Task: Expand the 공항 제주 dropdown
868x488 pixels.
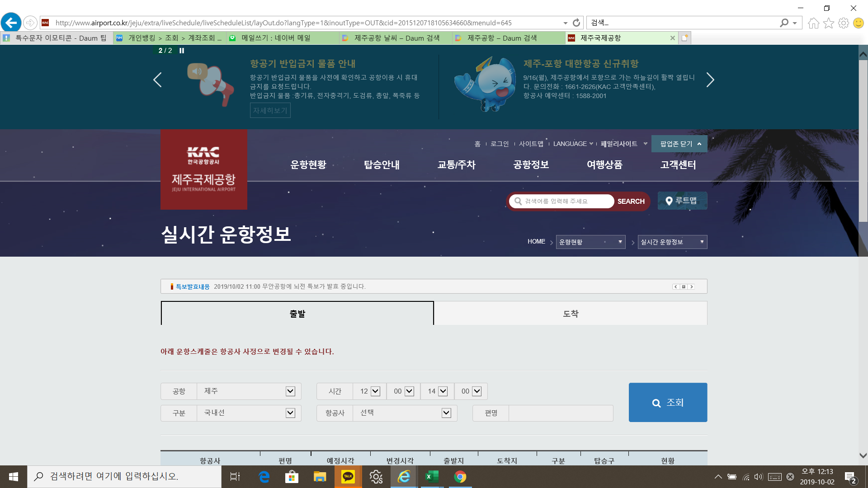Action: point(290,391)
